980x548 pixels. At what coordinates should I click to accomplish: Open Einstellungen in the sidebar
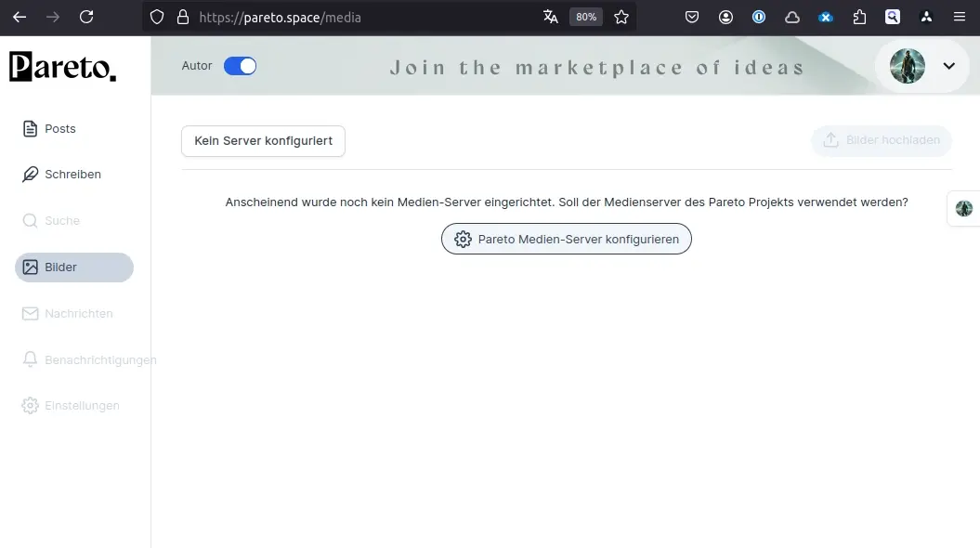tap(70, 406)
